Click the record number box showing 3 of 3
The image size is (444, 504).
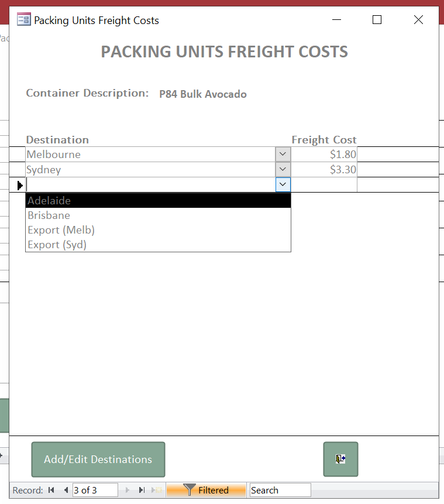click(x=95, y=490)
